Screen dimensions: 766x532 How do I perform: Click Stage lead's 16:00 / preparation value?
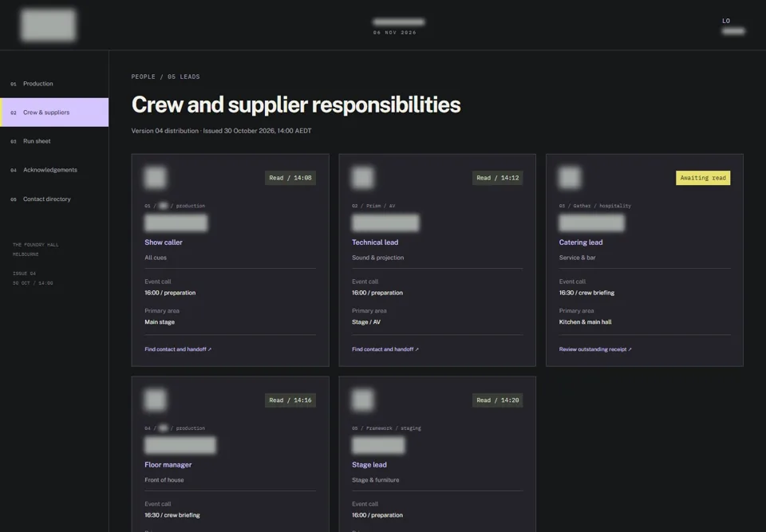(x=377, y=515)
